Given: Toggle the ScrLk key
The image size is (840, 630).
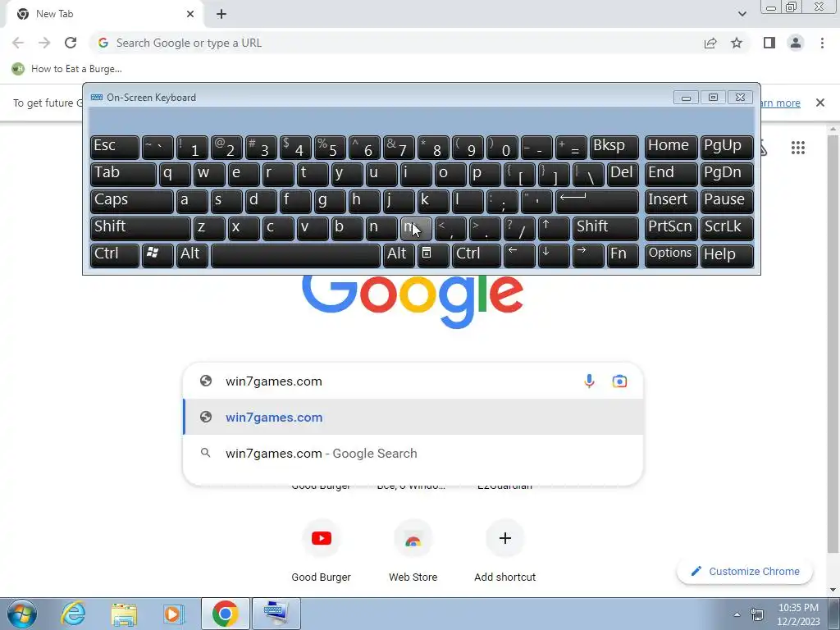Looking at the screenshot, I should pos(727,228).
